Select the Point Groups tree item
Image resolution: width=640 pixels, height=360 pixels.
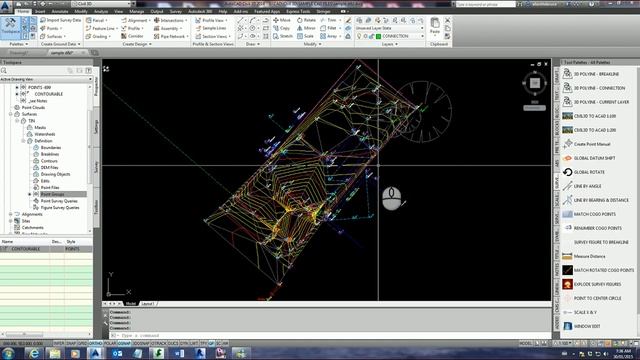click(52, 194)
